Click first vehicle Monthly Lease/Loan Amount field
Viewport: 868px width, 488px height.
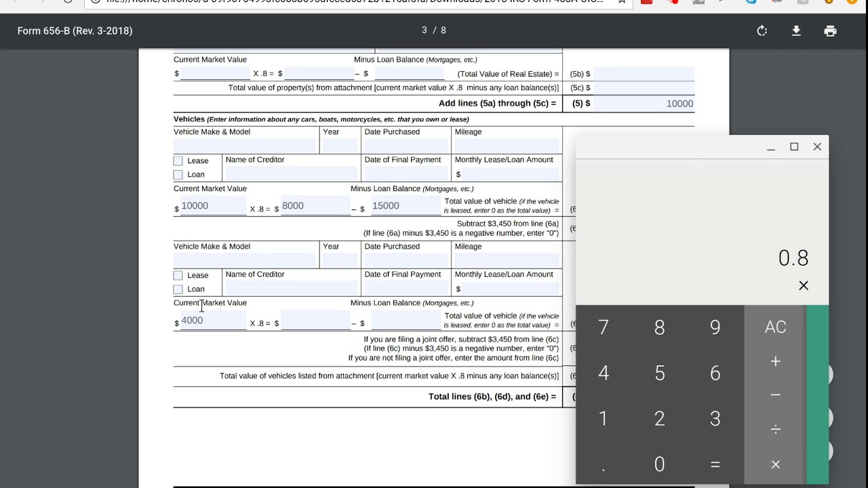(x=511, y=174)
